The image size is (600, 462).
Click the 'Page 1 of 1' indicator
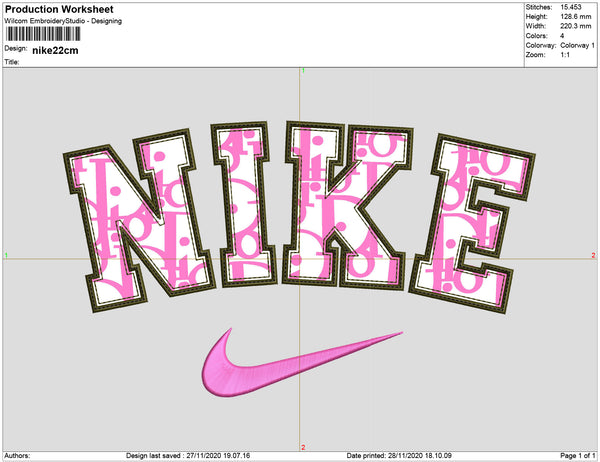tap(578, 455)
